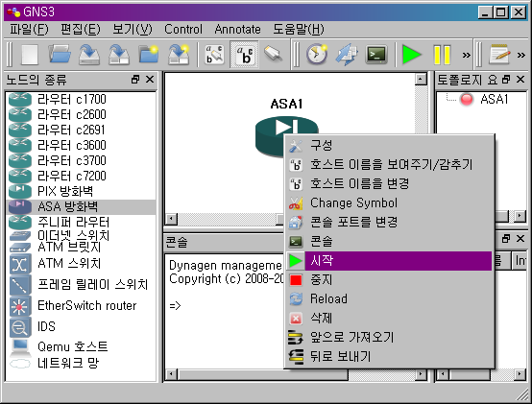
Task: Open the Control menu
Action: (183, 30)
